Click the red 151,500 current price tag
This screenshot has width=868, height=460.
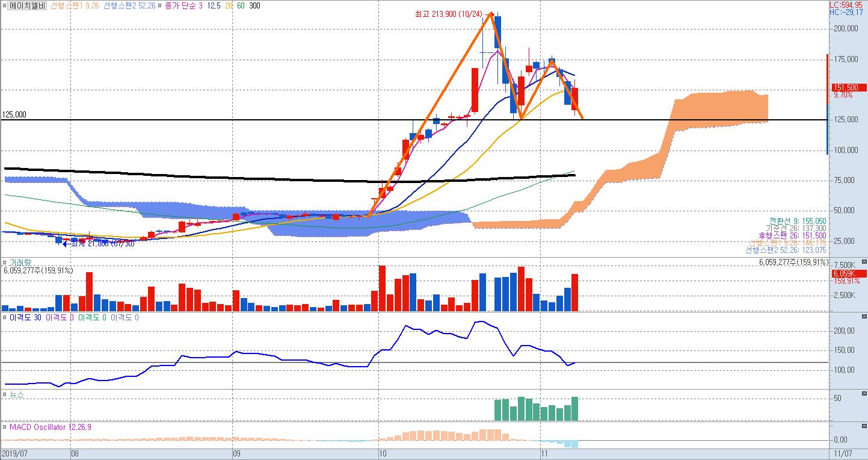coord(848,87)
